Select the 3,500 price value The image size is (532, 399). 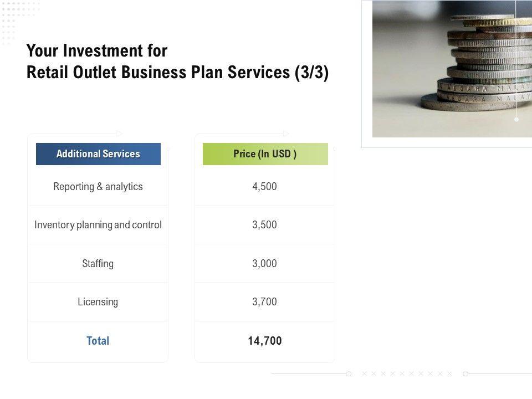click(264, 225)
